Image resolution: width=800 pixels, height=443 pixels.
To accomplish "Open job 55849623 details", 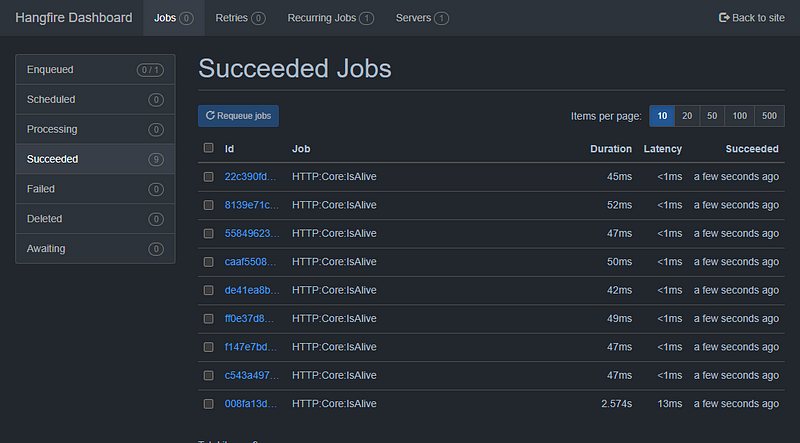I will [252, 233].
